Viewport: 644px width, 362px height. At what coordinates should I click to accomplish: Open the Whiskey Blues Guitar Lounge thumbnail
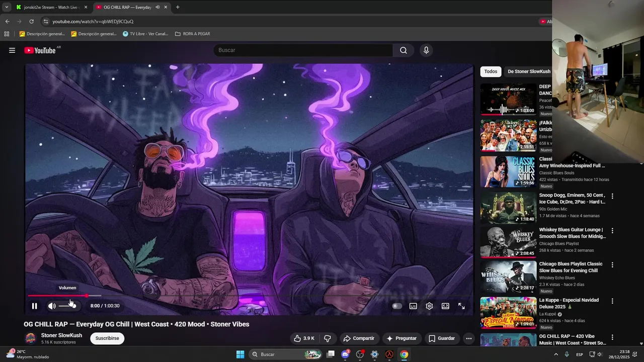[x=508, y=242]
